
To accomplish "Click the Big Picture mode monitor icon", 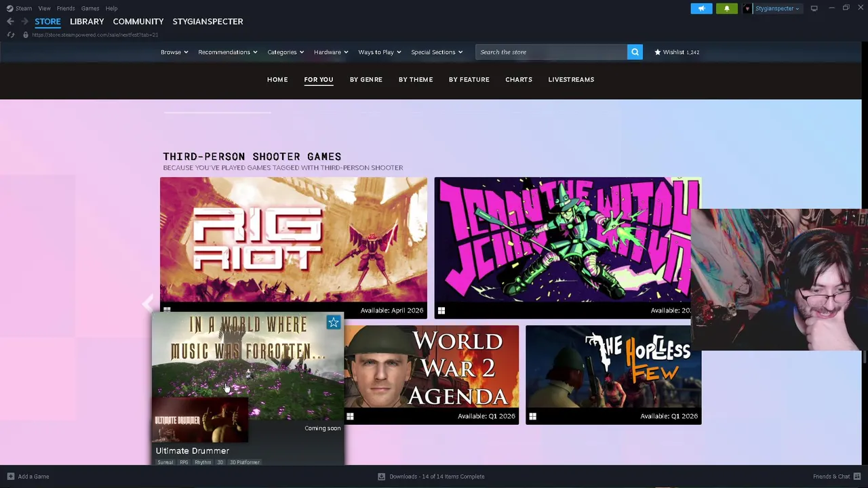I will (x=814, y=8).
